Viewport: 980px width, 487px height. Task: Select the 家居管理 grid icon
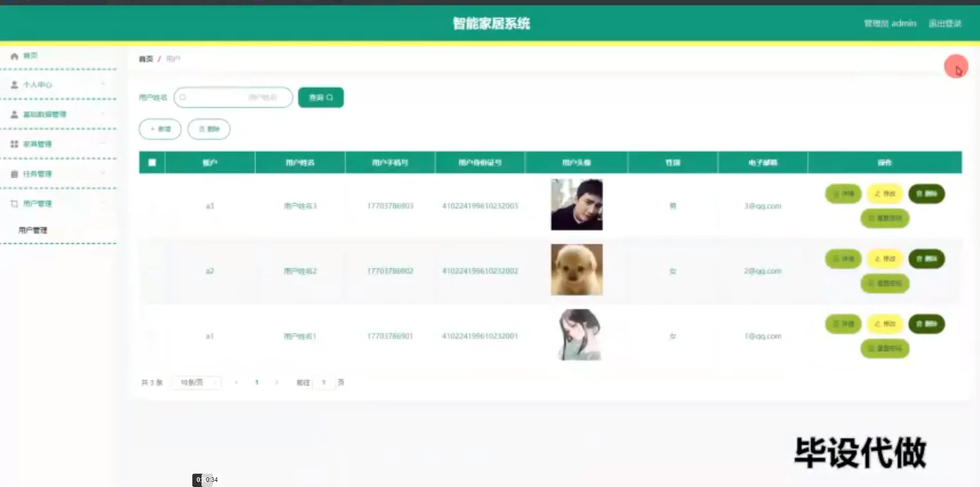[14, 144]
